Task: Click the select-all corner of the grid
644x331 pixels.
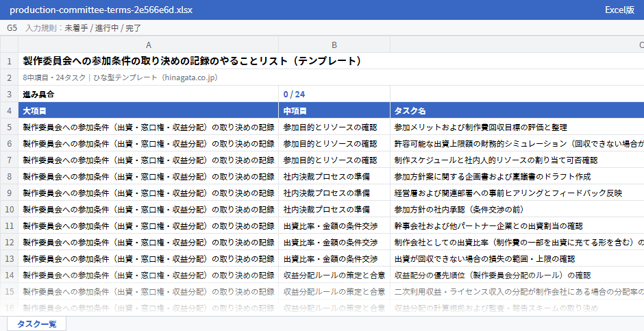Action: (9, 45)
